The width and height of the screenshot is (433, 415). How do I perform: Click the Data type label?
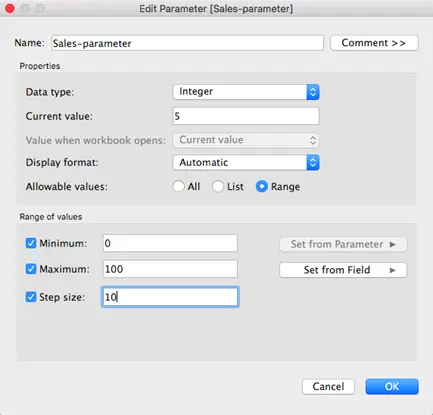tap(50, 92)
